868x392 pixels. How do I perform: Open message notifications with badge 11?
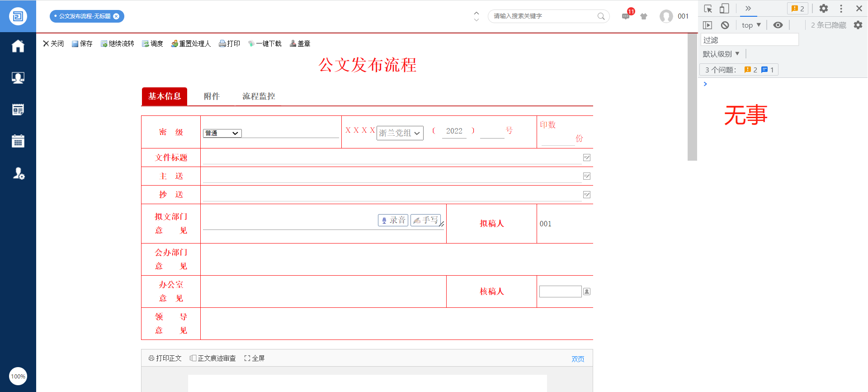pos(626,16)
